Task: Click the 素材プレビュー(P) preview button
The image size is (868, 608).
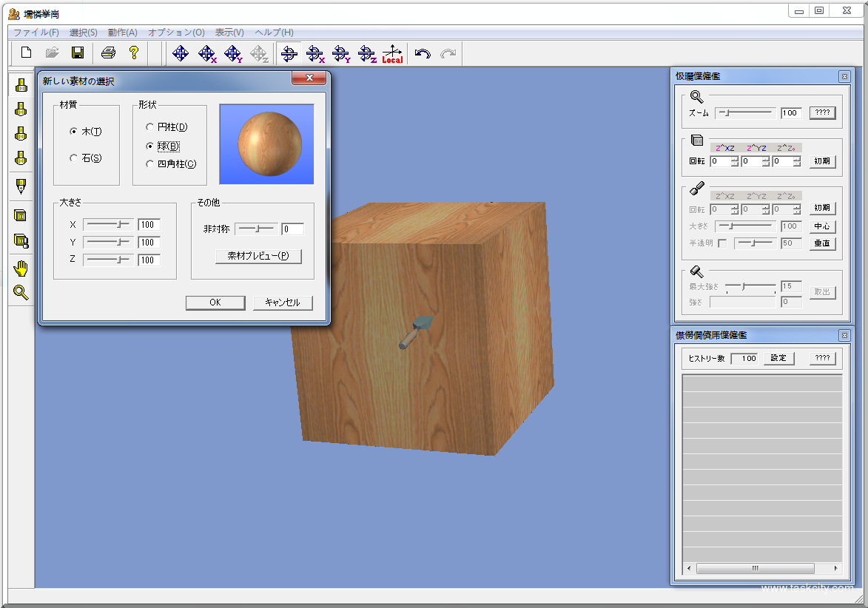Action: coord(258,256)
